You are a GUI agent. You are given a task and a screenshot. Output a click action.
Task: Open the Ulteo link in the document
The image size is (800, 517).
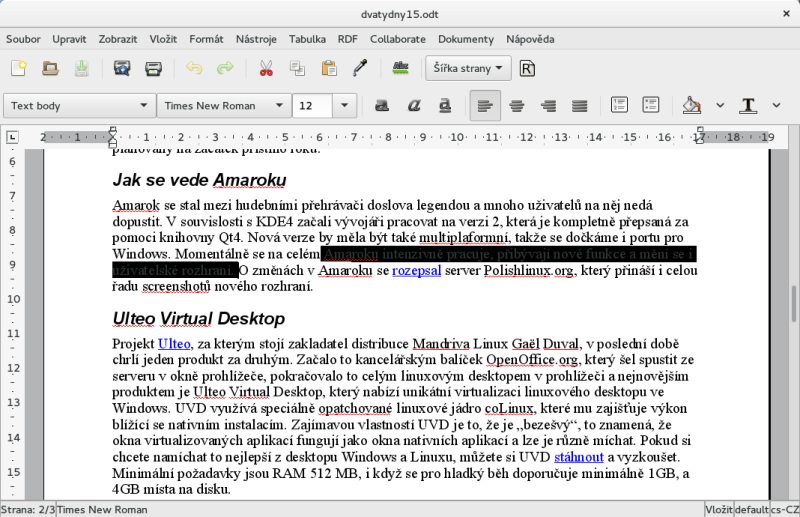tap(174, 344)
